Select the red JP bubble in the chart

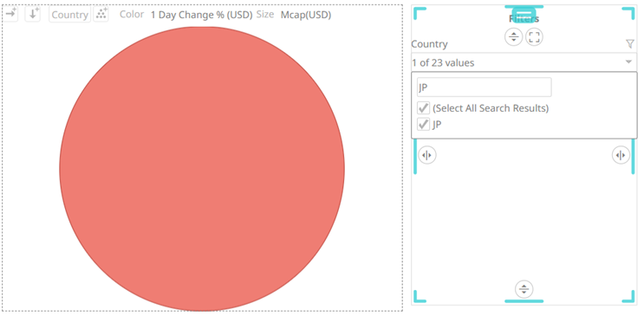pos(202,169)
